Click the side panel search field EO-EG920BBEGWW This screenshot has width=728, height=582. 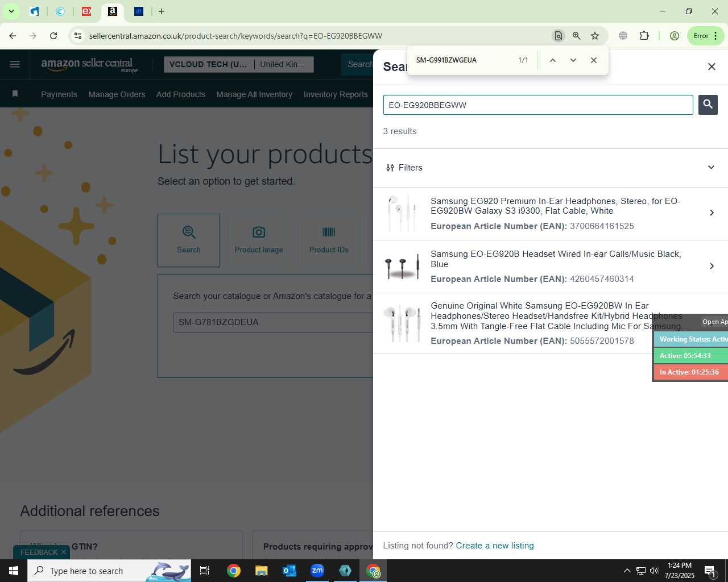click(538, 105)
